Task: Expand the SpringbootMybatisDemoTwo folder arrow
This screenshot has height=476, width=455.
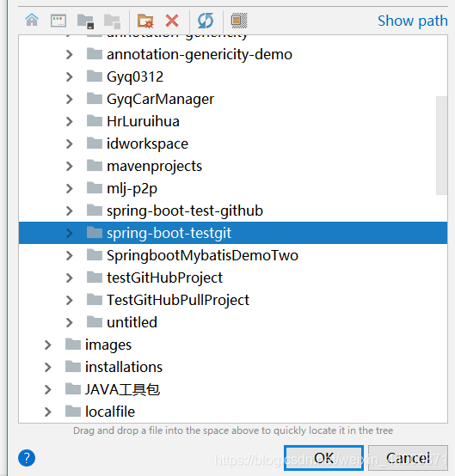Action: (x=70, y=255)
